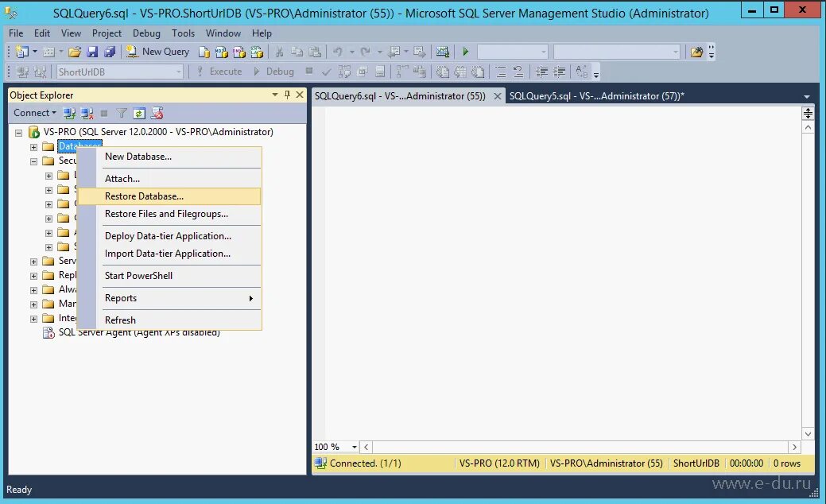This screenshot has width=826, height=504.
Task: Click the Cancel Executing Query stop icon
Action: click(309, 71)
